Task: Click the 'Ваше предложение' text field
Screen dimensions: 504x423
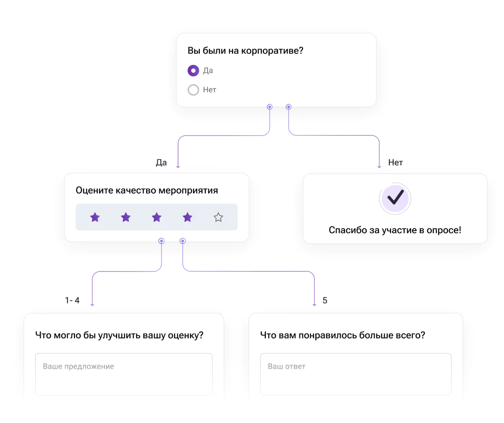Action: [124, 374]
